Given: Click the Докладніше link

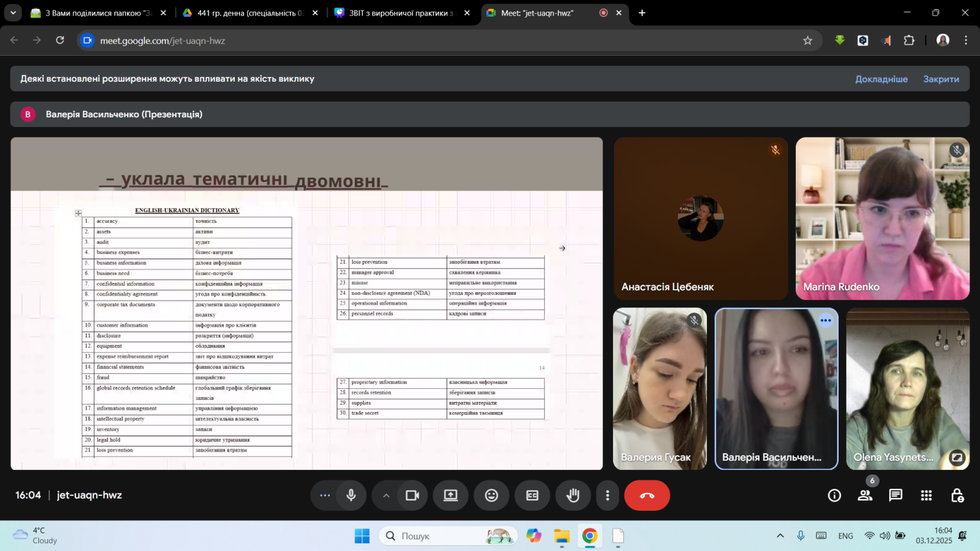Looking at the screenshot, I should point(881,79).
